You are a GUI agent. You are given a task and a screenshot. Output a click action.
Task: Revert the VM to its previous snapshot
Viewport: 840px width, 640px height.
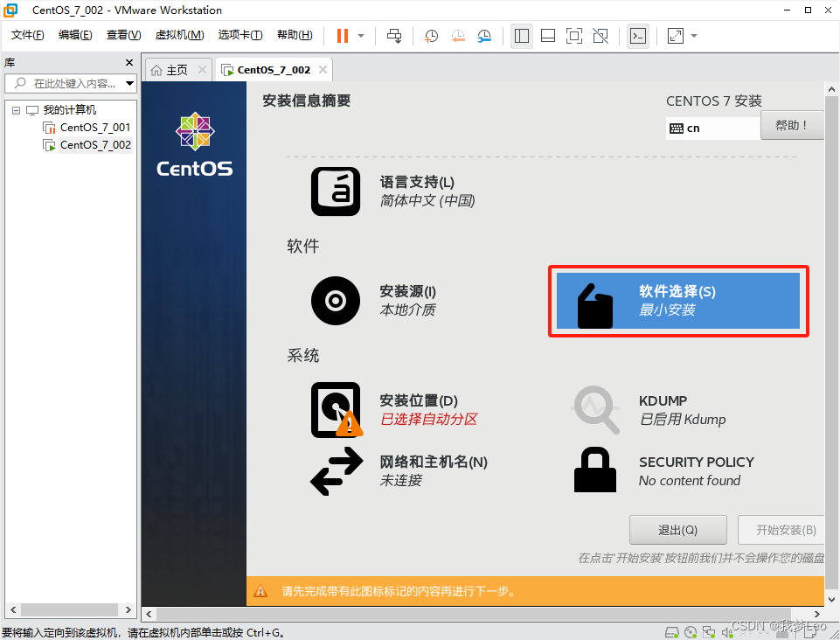coord(458,36)
